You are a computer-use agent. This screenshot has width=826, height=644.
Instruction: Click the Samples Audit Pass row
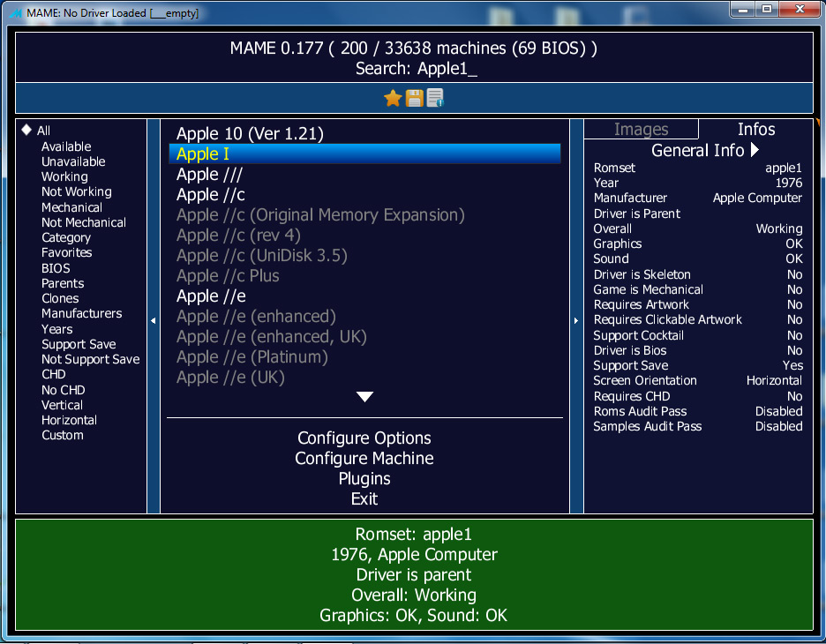coord(697,426)
